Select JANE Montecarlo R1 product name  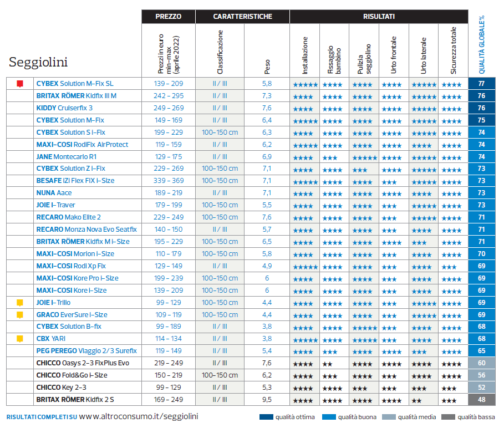pyautogui.click(x=67, y=157)
